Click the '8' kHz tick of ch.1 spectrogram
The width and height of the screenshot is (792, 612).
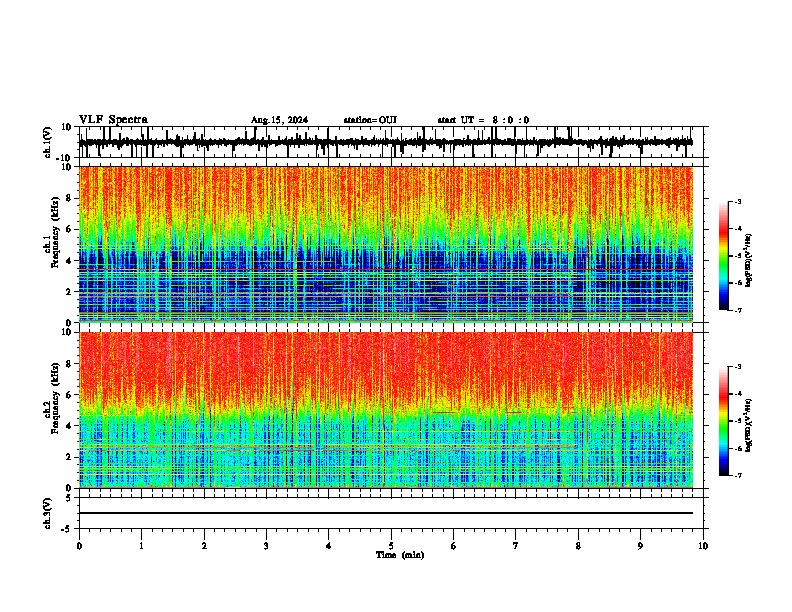pyautogui.click(x=69, y=198)
